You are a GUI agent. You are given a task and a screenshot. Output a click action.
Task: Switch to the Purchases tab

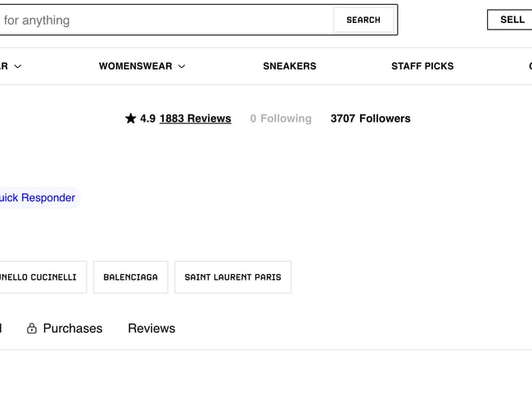[72, 329]
